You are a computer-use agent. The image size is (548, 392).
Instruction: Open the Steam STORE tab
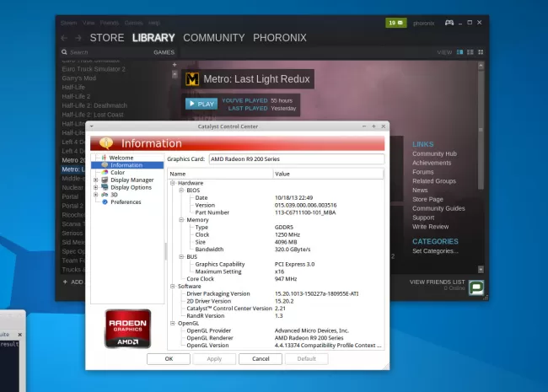pos(107,38)
